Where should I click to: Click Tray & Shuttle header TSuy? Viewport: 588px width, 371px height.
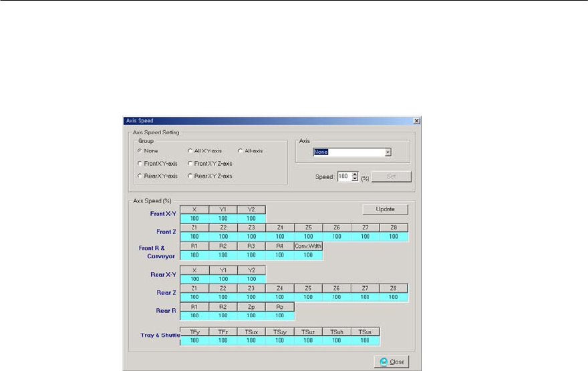[x=280, y=332]
